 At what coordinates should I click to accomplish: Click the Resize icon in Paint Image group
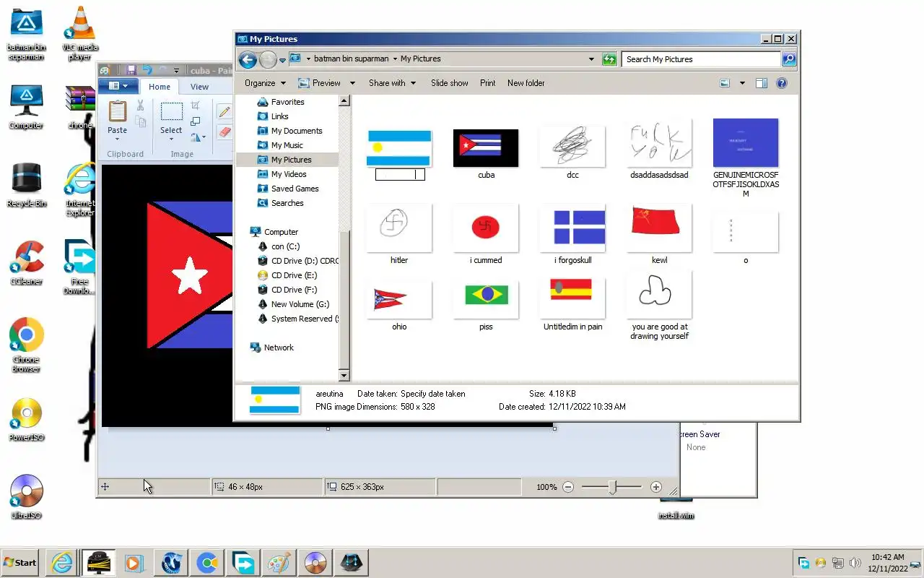[196, 121]
